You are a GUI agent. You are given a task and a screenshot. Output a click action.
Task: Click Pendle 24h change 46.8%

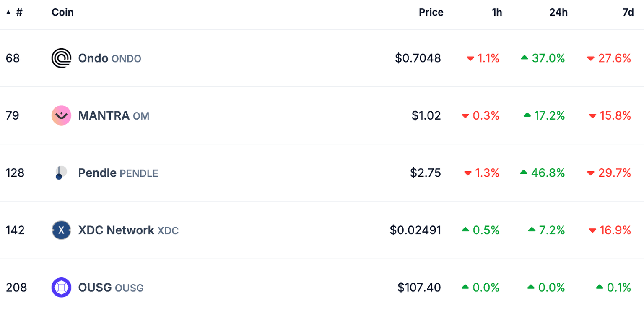click(x=548, y=173)
